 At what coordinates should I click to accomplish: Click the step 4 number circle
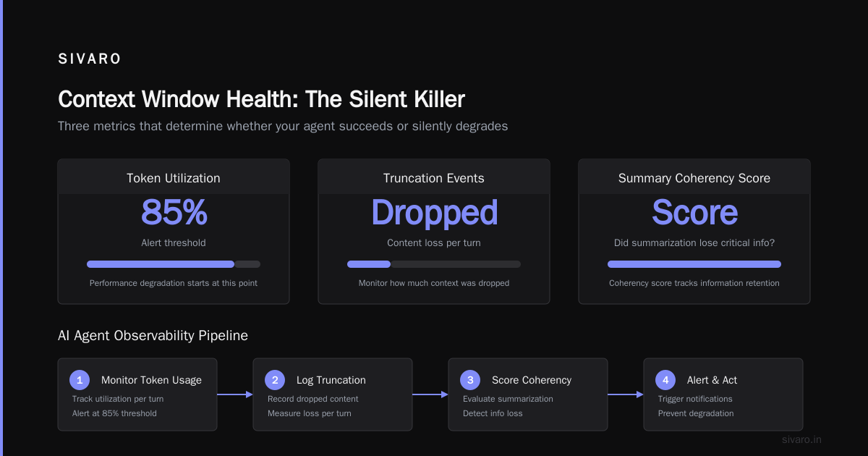tap(665, 380)
